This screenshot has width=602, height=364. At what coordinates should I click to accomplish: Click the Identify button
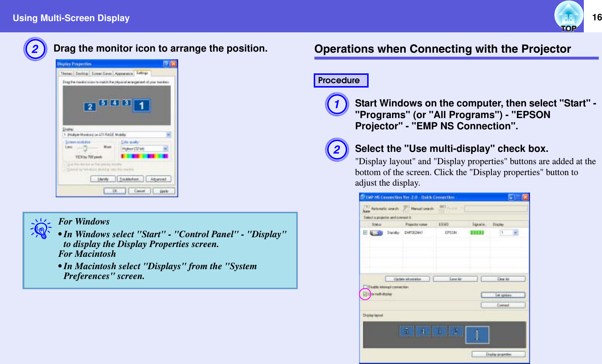(103, 179)
